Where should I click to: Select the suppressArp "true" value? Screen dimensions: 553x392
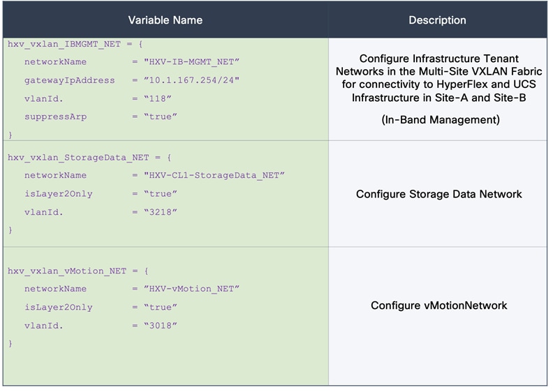[x=160, y=116]
